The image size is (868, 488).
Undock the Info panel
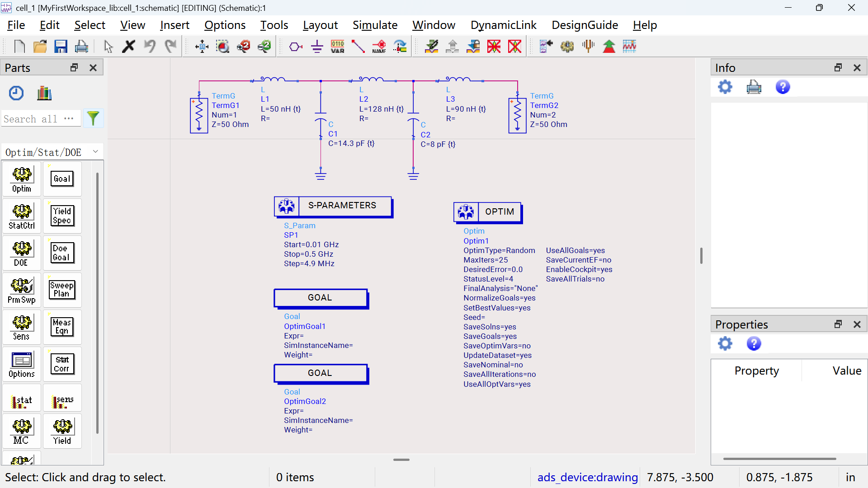pos(838,68)
